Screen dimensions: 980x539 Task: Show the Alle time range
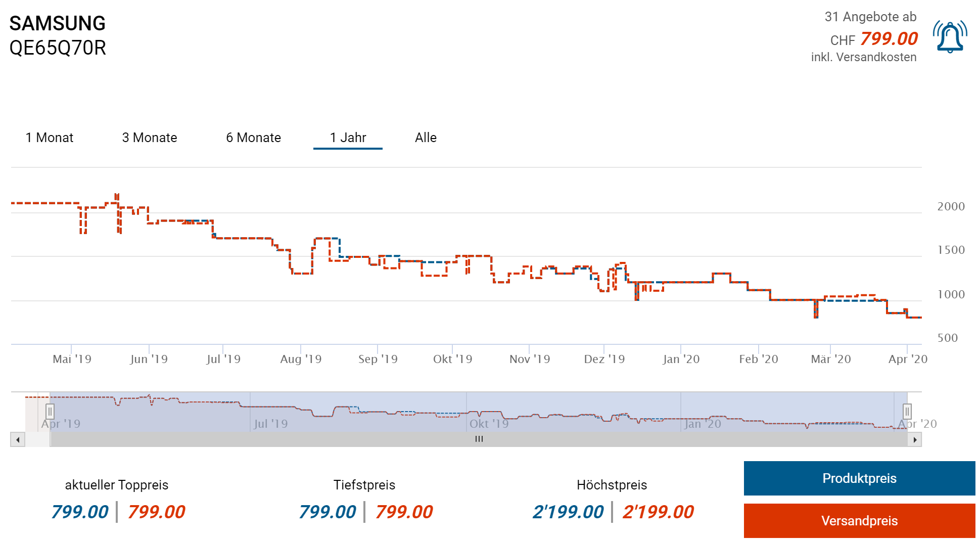pos(426,138)
